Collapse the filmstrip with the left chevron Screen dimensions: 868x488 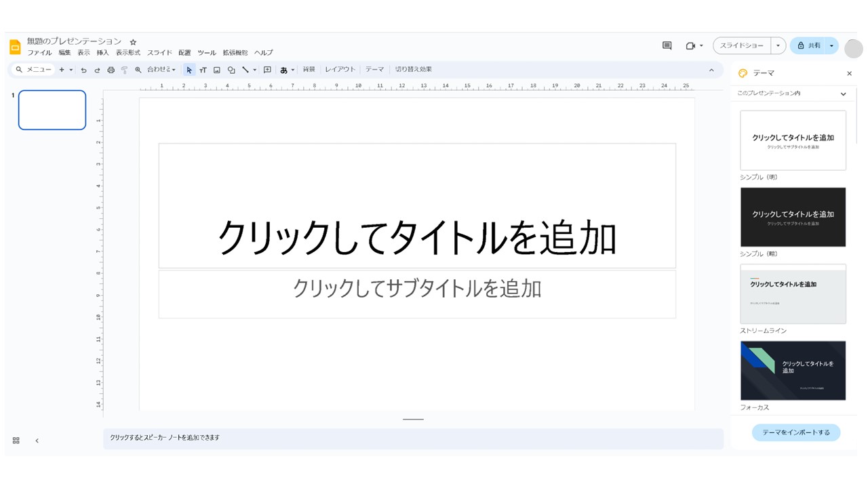coord(36,440)
